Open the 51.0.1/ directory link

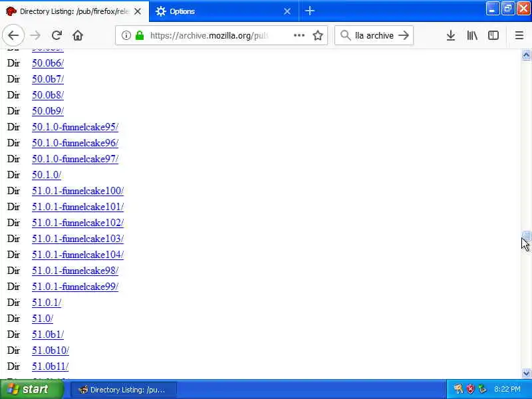tap(47, 303)
